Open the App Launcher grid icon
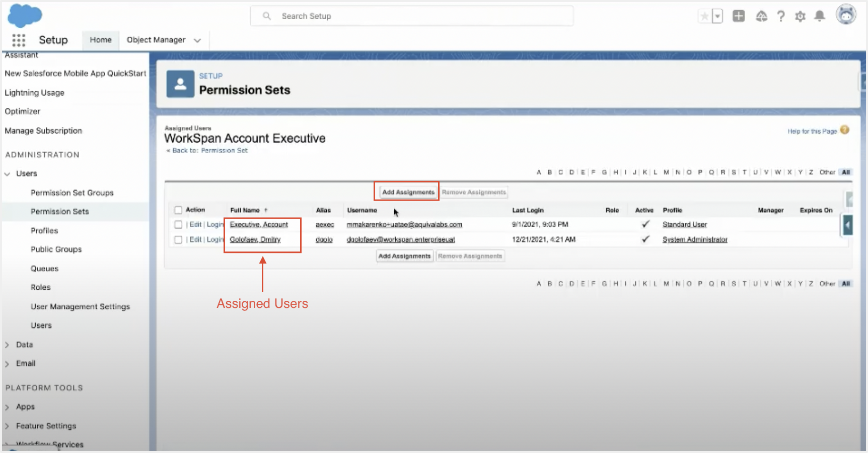The image size is (868, 453). click(19, 40)
